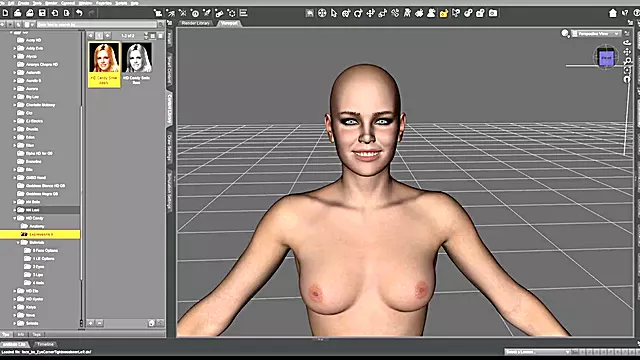Click the Open File toolbar icon

18,13
